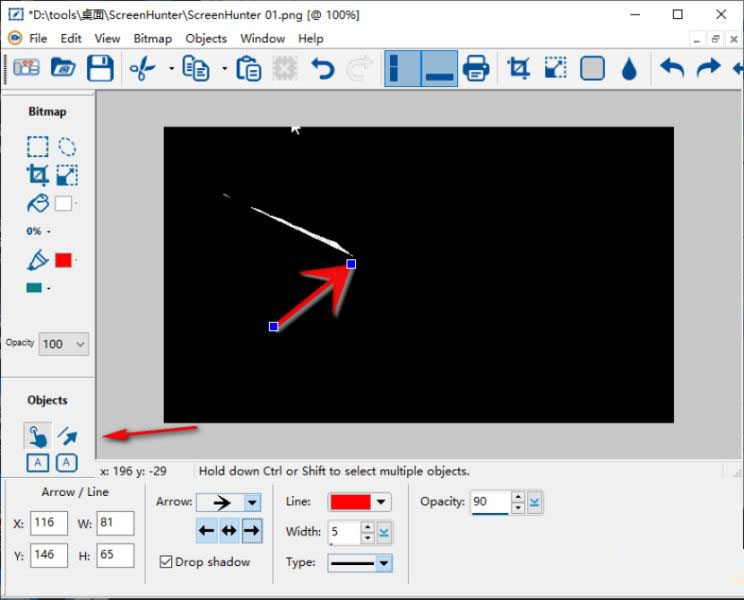The height and width of the screenshot is (600, 744).
Task: Toggle the Drop shadow checkbox
Action: [166, 562]
